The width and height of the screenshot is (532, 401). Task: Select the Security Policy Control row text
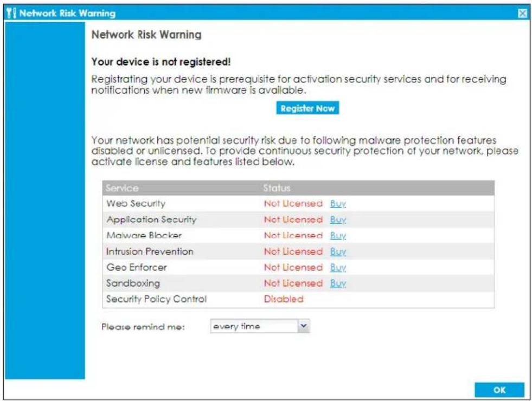tap(156, 299)
